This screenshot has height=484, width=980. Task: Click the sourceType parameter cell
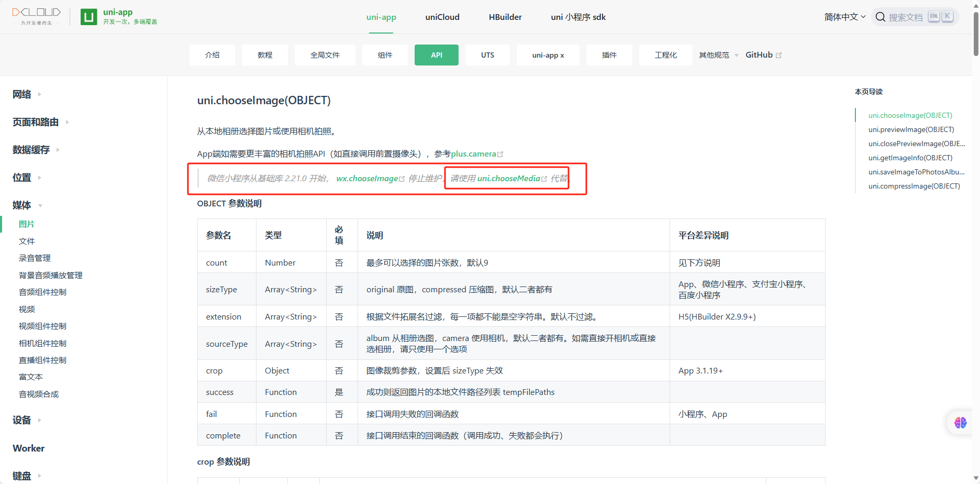click(x=227, y=344)
